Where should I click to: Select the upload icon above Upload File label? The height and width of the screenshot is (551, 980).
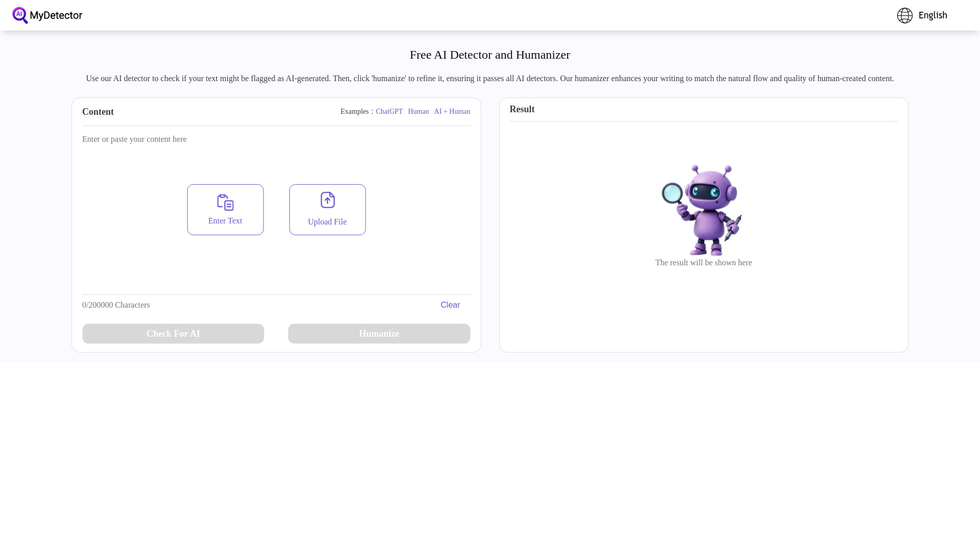[327, 200]
